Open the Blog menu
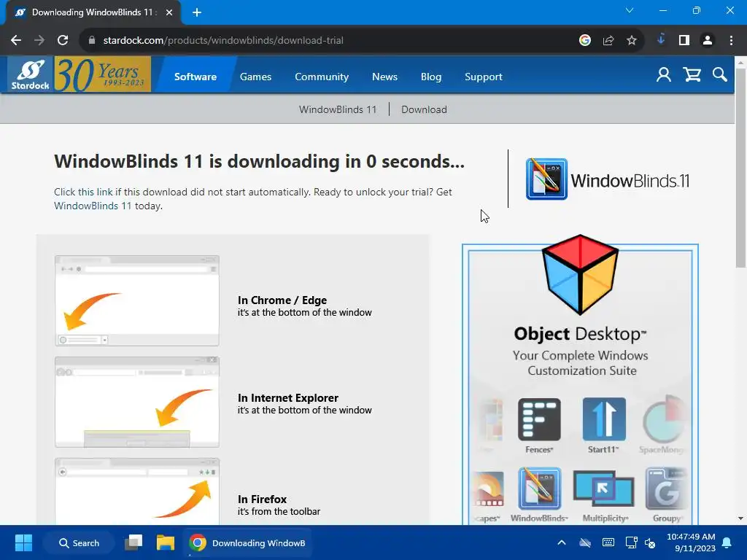The image size is (747, 560). 431,77
